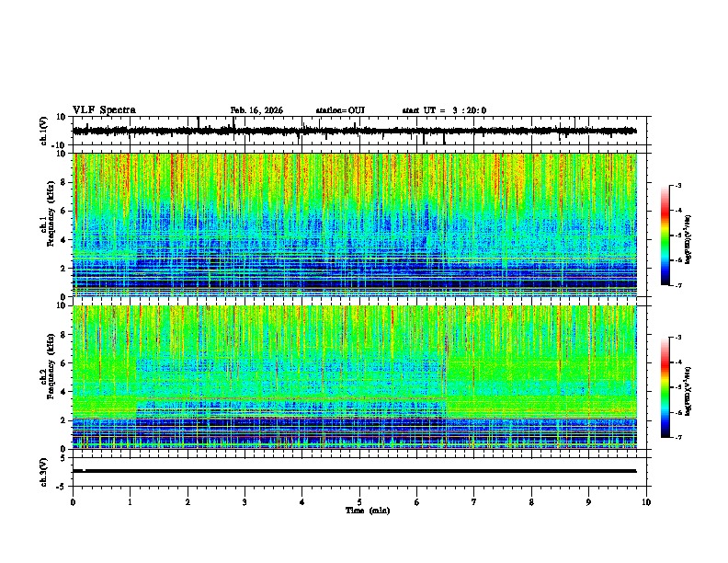Click the "10" time axis tick label

pos(646,502)
